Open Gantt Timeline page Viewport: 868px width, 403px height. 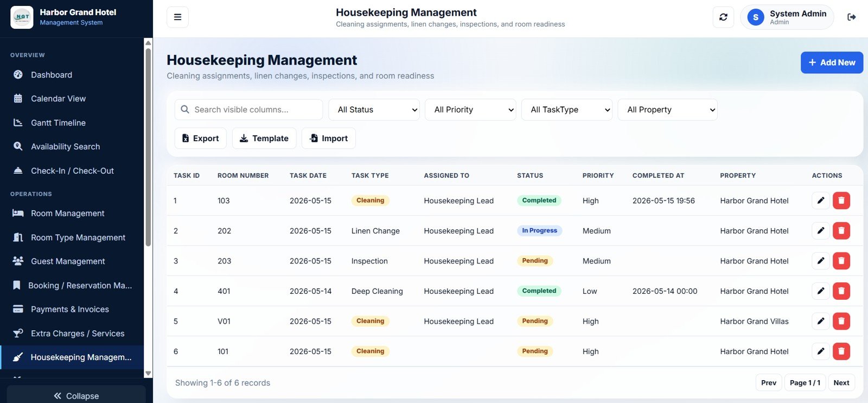[x=72, y=123]
